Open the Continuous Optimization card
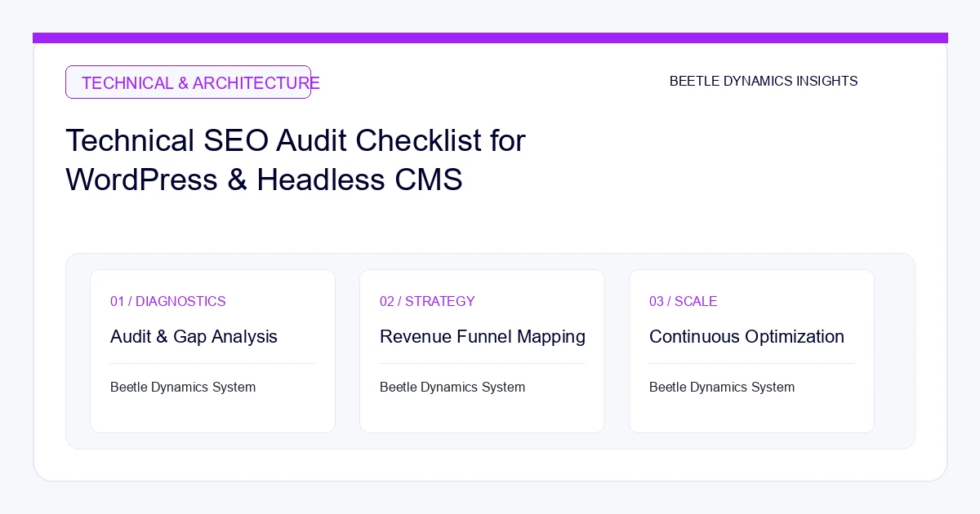Viewport: 980px width, 514px height. (x=751, y=351)
